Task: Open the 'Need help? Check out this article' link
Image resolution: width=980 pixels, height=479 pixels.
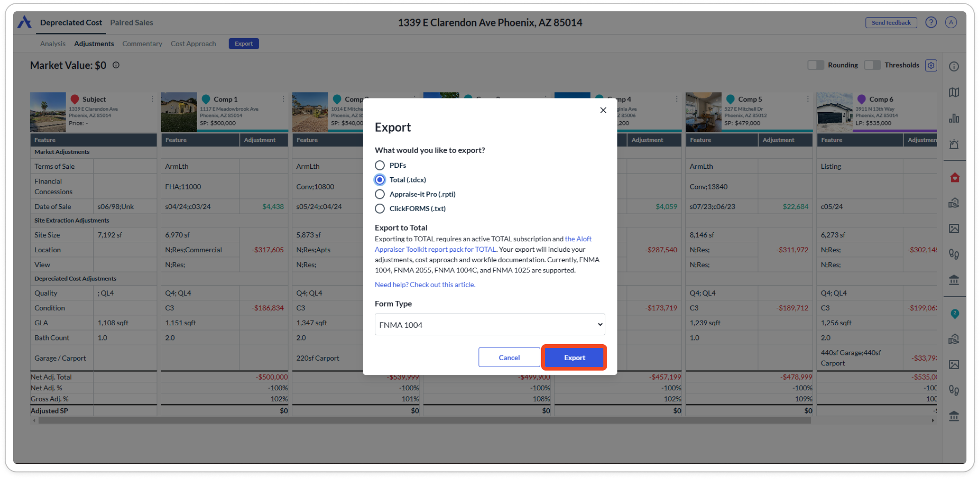Action: pos(425,285)
